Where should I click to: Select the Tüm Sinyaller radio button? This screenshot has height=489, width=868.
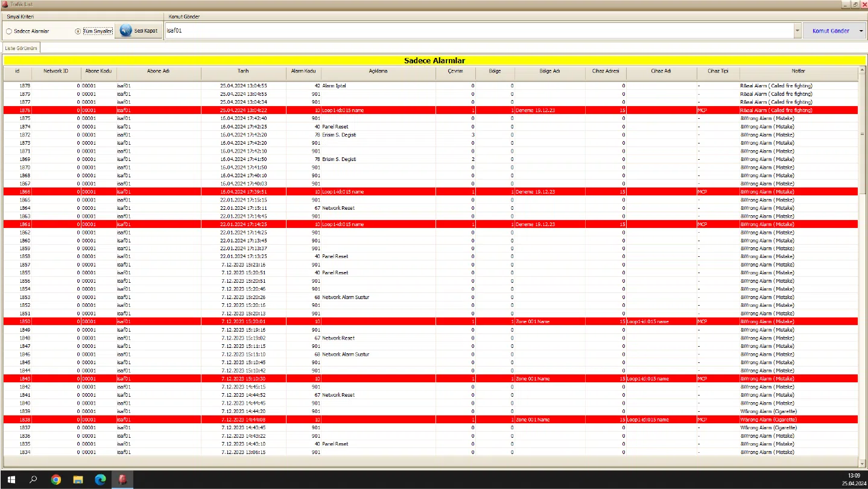click(78, 31)
